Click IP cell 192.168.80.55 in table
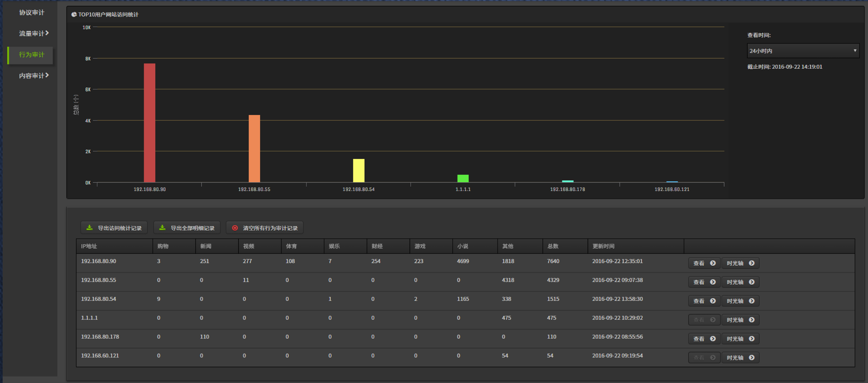The height and width of the screenshot is (383, 868). [99, 280]
